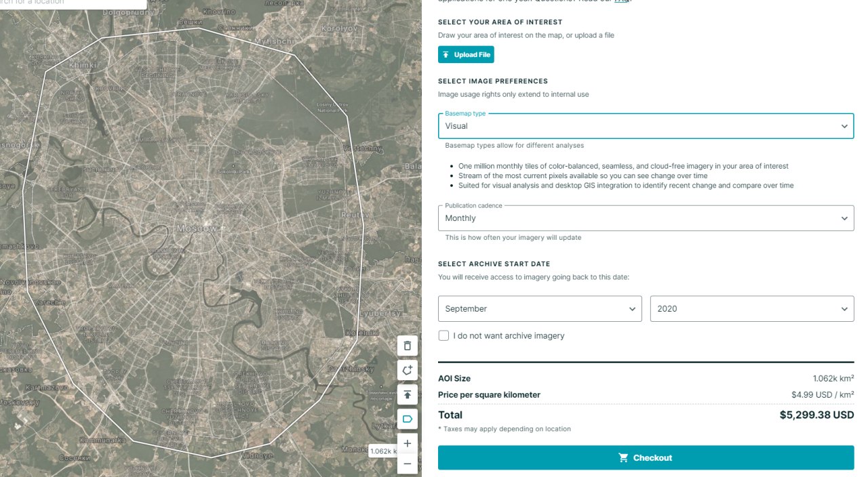Toggle the label tag icon on map
This screenshot has width=868, height=477.
click(407, 419)
